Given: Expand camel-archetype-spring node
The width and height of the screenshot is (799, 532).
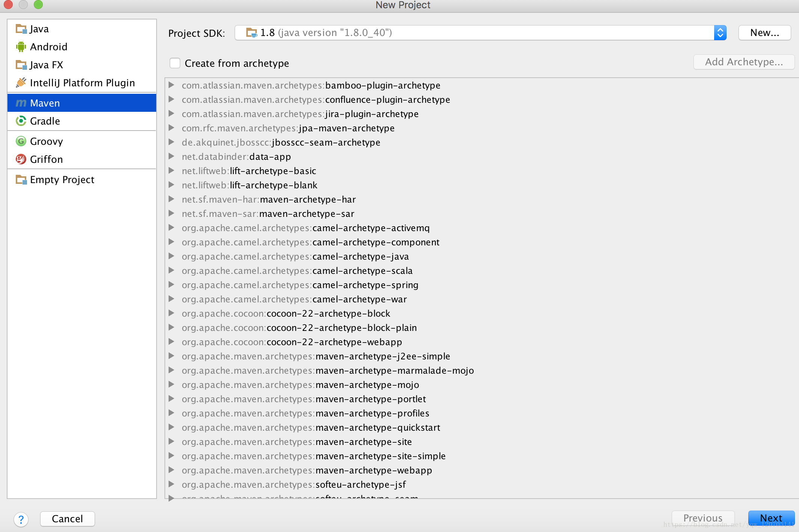Looking at the screenshot, I should point(171,284).
